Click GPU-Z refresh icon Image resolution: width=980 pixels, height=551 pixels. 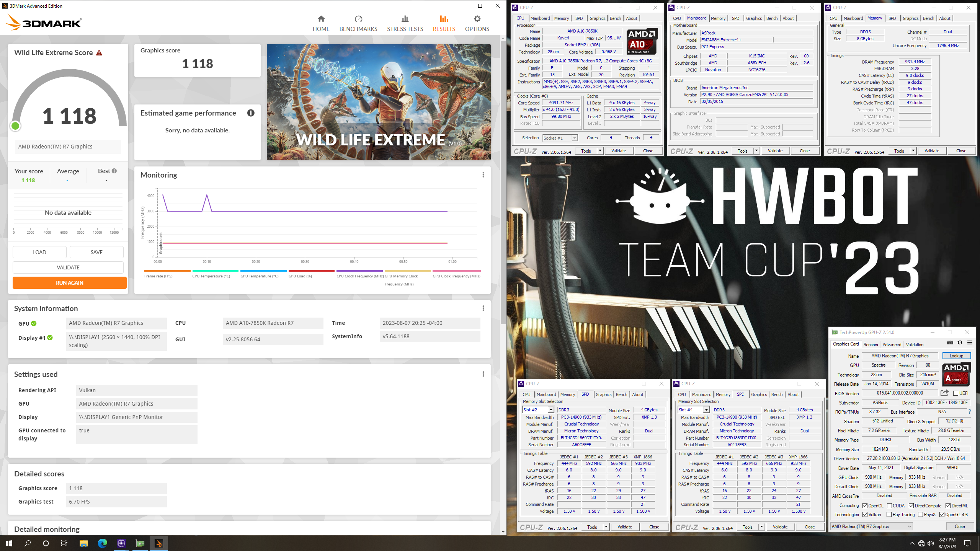click(960, 343)
